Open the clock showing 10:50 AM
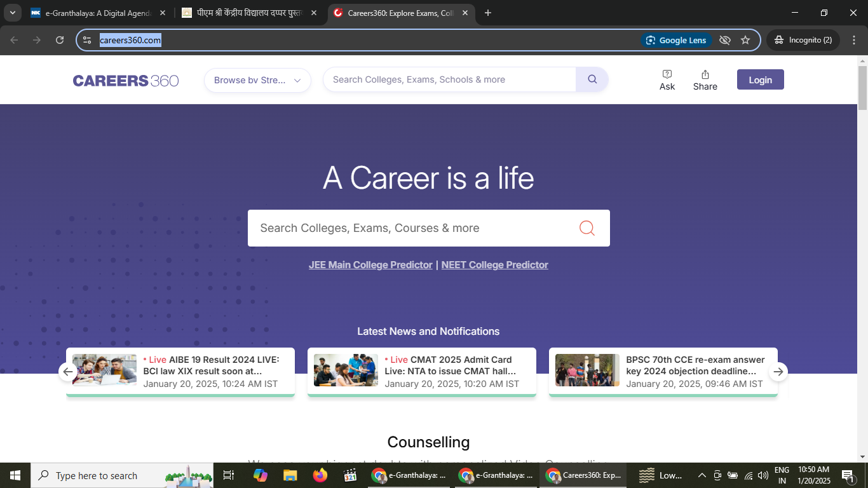This screenshot has width=868, height=488. (x=813, y=475)
